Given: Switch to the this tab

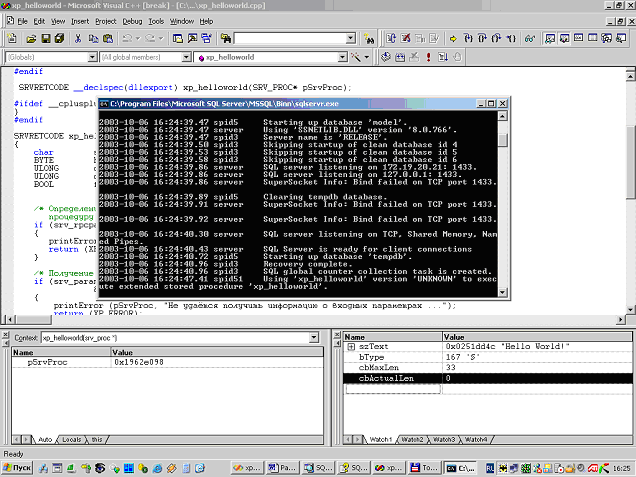Looking at the screenshot, I should click(97, 439).
